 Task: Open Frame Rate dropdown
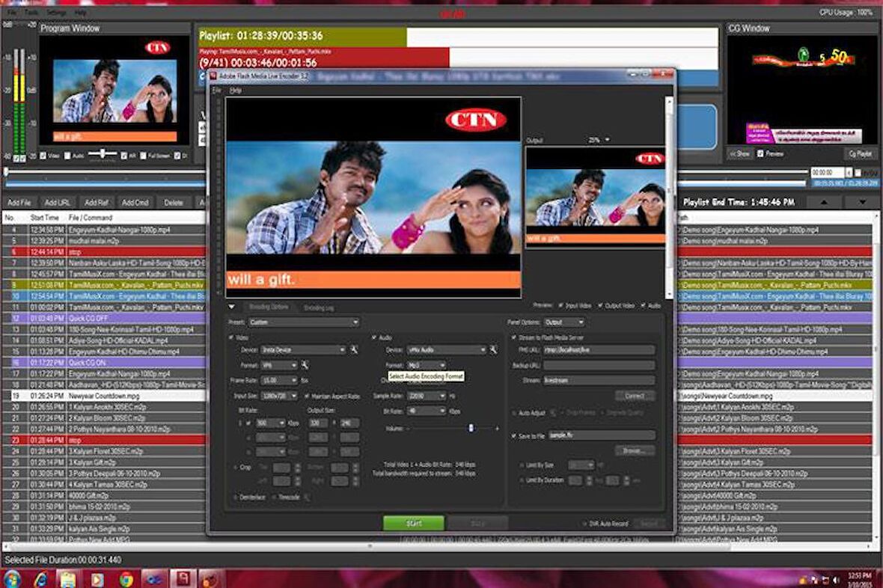(280, 381)
